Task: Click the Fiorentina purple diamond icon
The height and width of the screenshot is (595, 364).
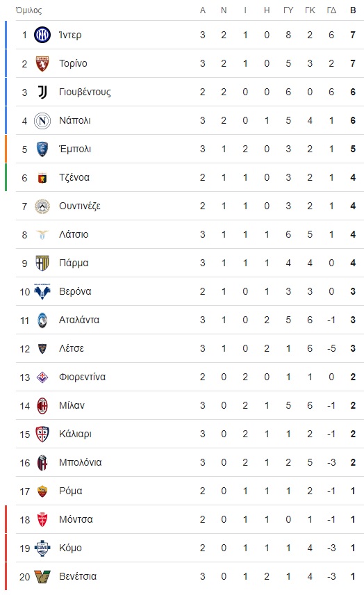Action: point(42,377)
